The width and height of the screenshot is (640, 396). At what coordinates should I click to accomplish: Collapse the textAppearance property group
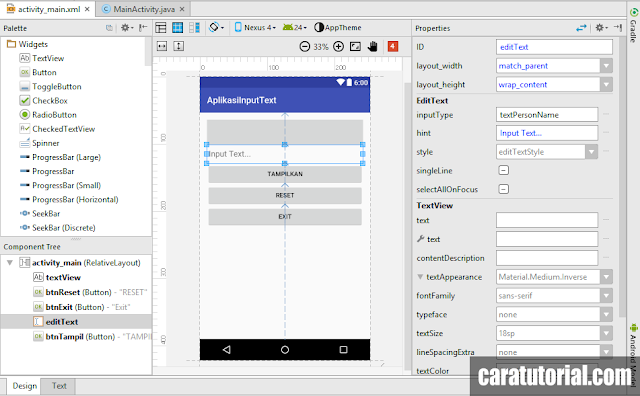[x=420, y=276]
